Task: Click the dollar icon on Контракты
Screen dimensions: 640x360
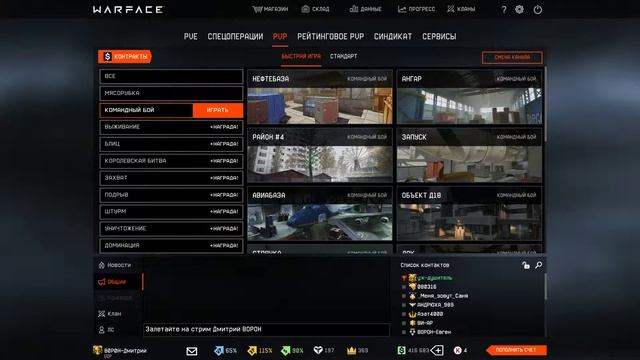Action: pyautogui.click(x=107, y=56)
